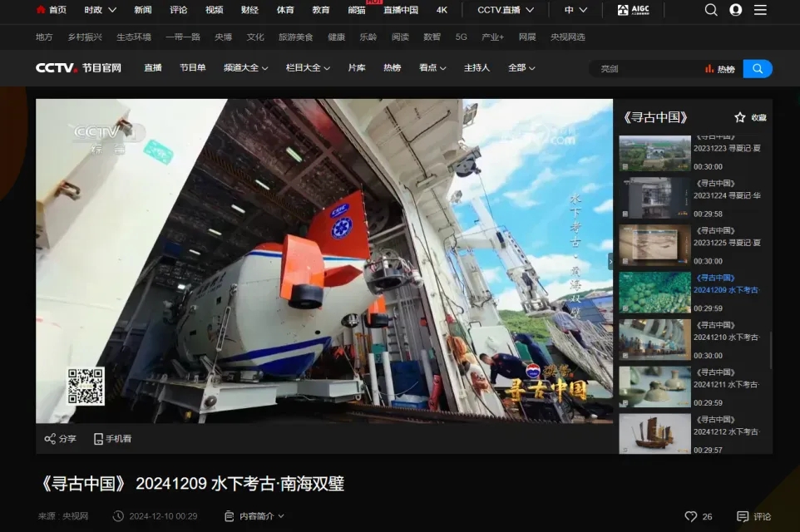This screenshot has width=800, height=532.
Task: Open 5G link
Action: tap(462, 37)
